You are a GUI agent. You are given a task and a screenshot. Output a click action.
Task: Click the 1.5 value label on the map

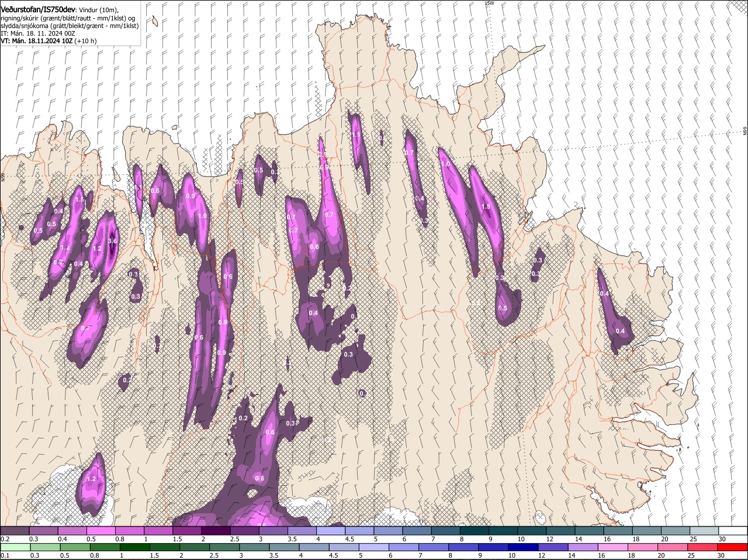pyautogui.click(x=80, y=200)
